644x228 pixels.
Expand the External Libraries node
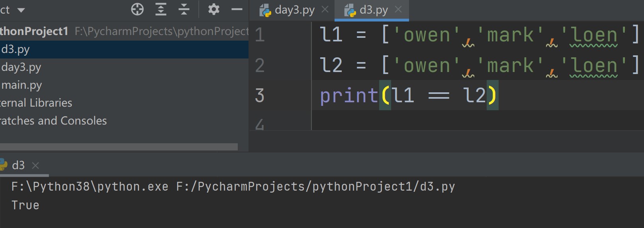(x=36, y=103)
